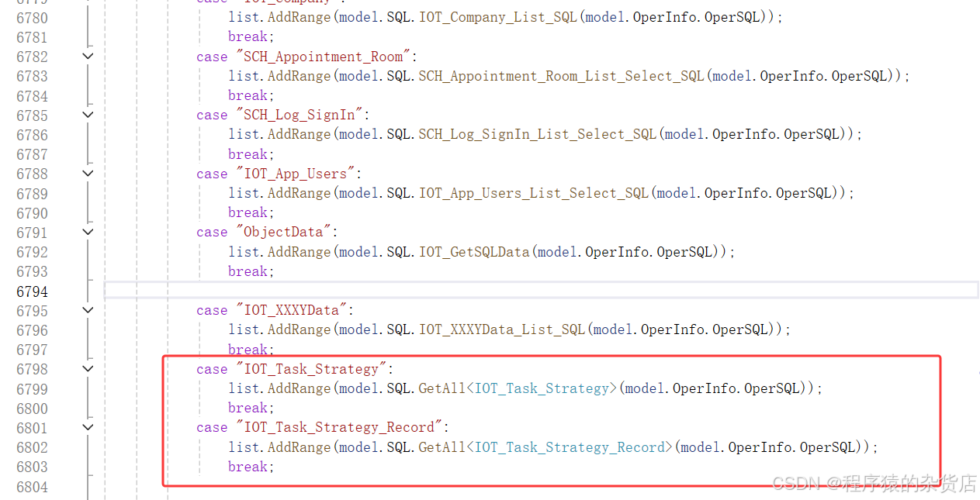Click OperInfo on line 6783
The height and width of the screenshot is (500, 980).
[791, 76]
